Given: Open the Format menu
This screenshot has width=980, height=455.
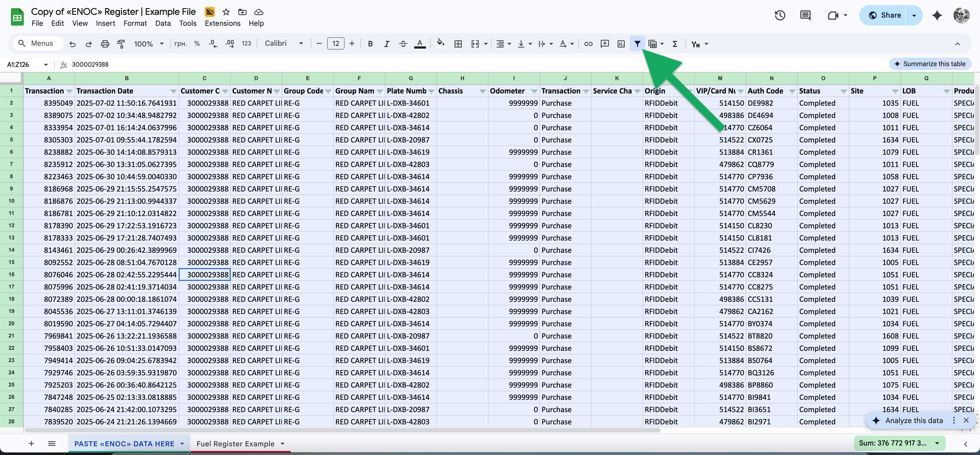Looking at the screenshot, I should [135, 23].
